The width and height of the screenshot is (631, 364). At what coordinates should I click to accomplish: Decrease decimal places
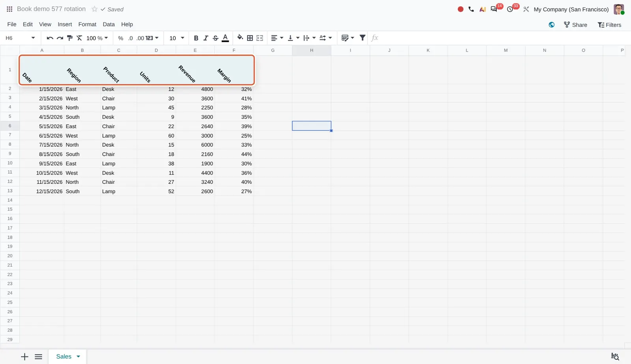coord(131,38)
